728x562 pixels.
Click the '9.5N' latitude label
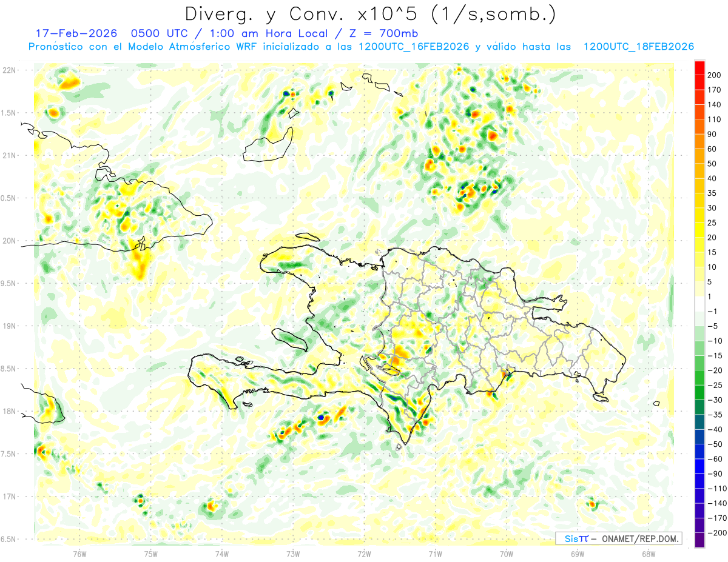(x=8, y=283)
